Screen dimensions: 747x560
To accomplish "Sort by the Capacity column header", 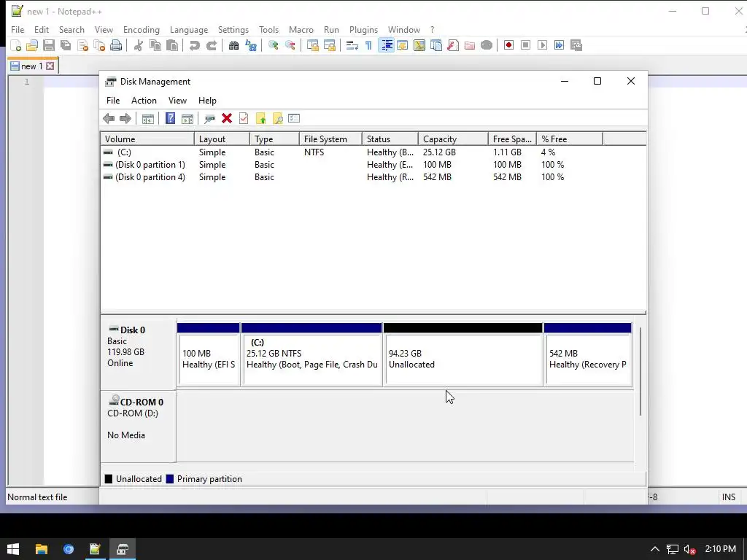I will tap(453, 139).
